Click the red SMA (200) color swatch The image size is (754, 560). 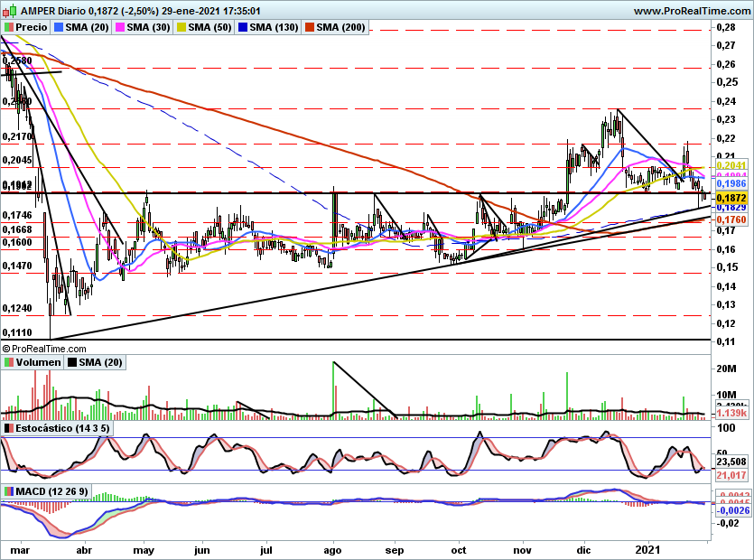pyautogui.click(x=310, y=27)
